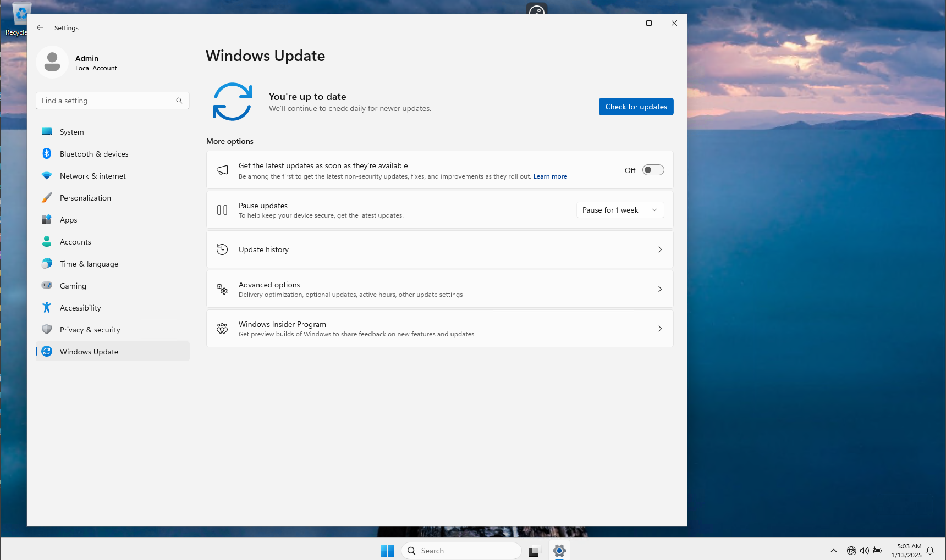This screenshot has height=560, width=946.
Task: Enable get latest updates toggle
Action: point(653,170)
